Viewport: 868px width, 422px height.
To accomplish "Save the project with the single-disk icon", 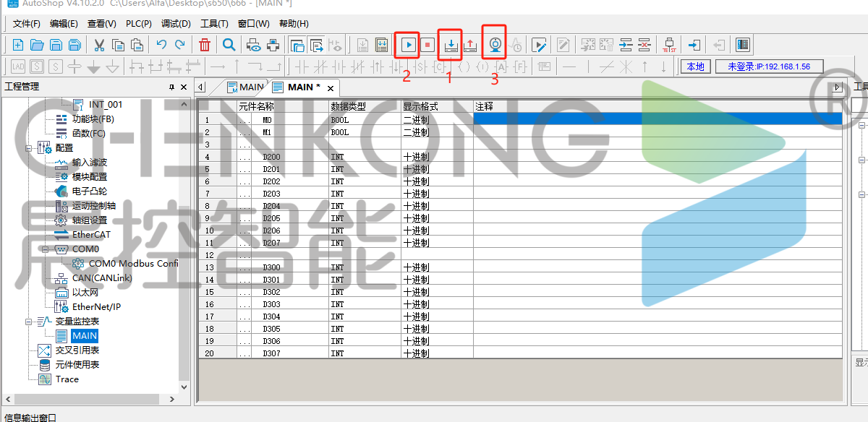I will tap(56, 45).
